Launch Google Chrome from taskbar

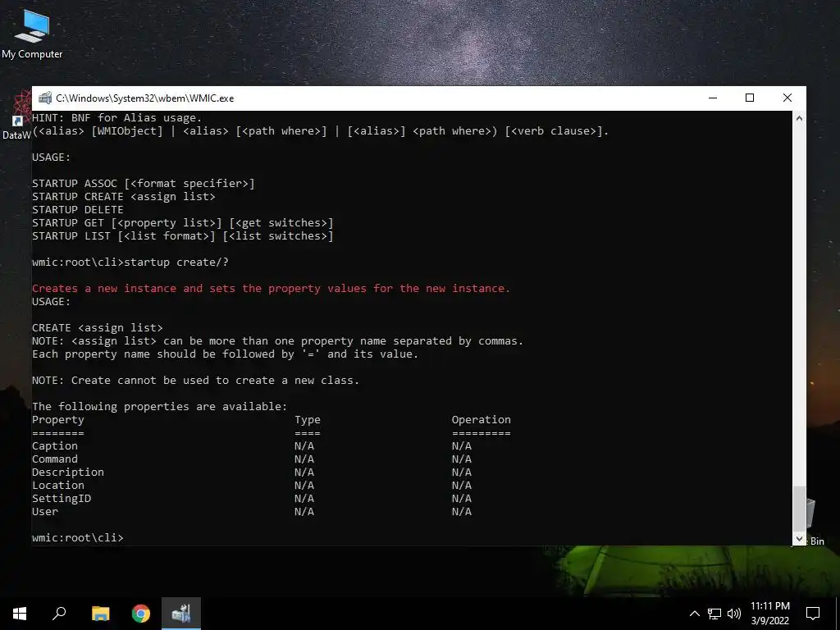click(141, 614)
